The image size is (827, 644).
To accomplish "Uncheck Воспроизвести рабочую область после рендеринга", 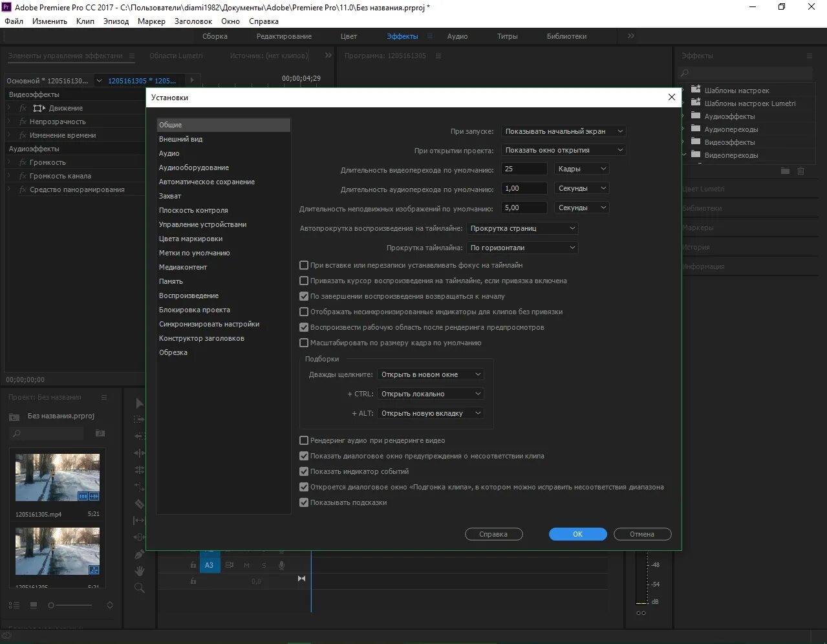I will pos(304,327).
